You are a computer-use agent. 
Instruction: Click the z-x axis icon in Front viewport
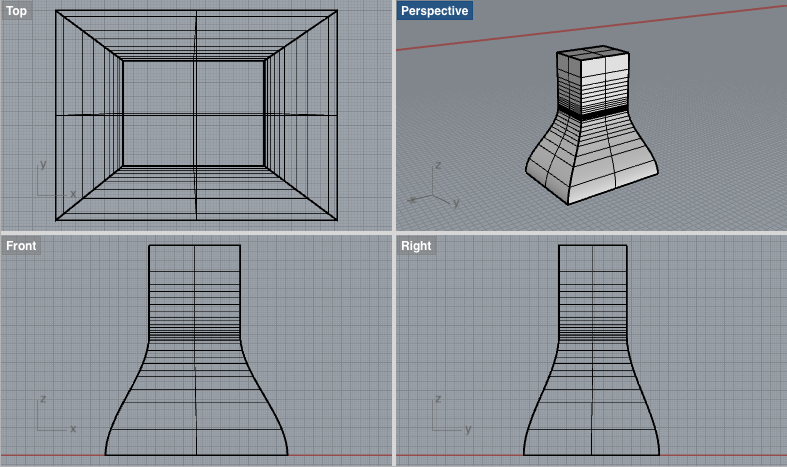coord(56,414)
